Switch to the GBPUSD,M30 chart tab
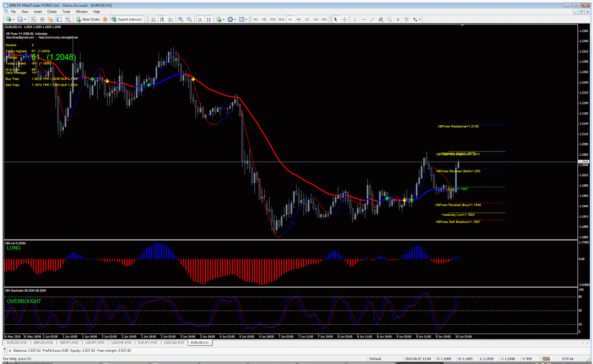593x364 pixels. (43, 343)
